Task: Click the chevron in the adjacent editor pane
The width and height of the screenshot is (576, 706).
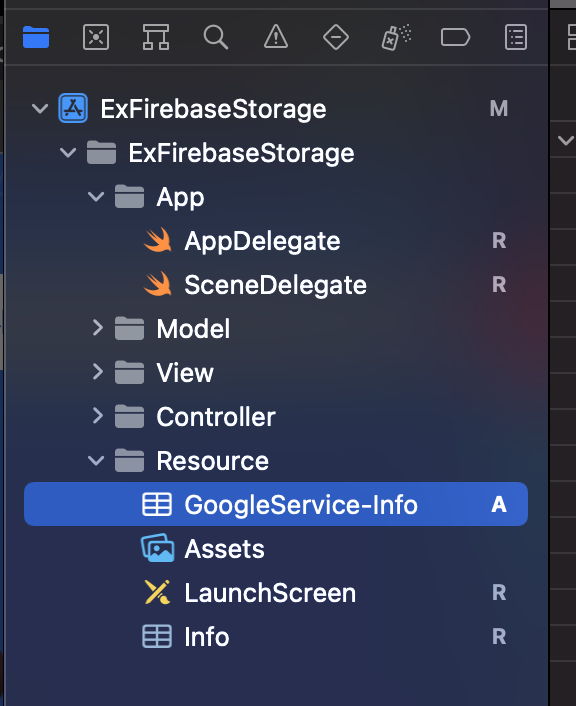Action: (566, 140)
